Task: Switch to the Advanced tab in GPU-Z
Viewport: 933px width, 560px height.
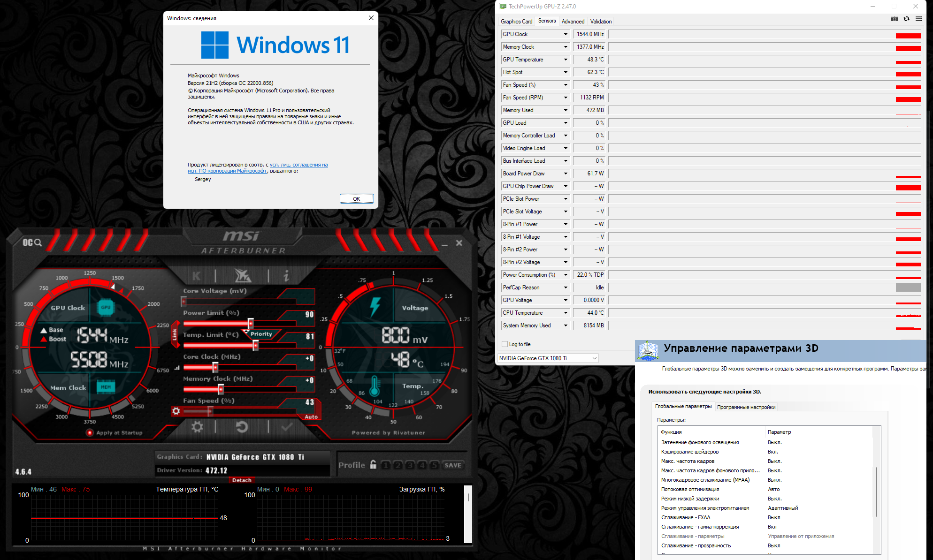Action: [x=573, y=22]
